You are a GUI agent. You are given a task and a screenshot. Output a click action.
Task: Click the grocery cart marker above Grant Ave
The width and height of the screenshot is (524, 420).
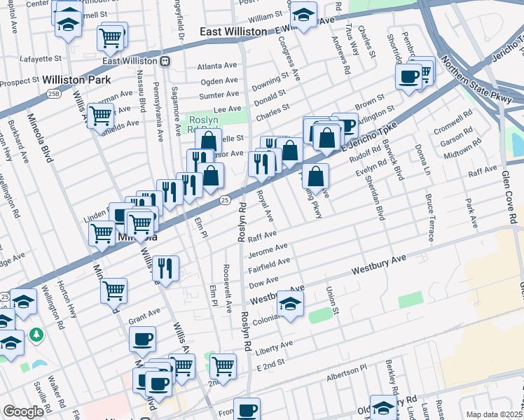pyautogui.click(x=113, y=288)
